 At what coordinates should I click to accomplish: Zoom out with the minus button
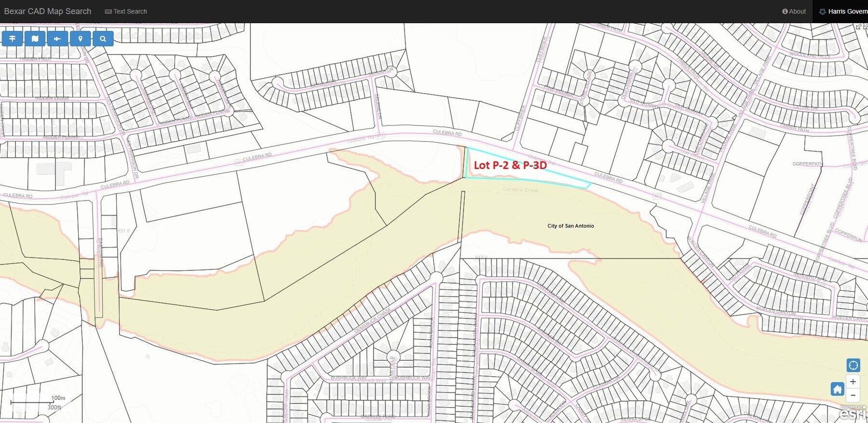(x=853, y=395)
